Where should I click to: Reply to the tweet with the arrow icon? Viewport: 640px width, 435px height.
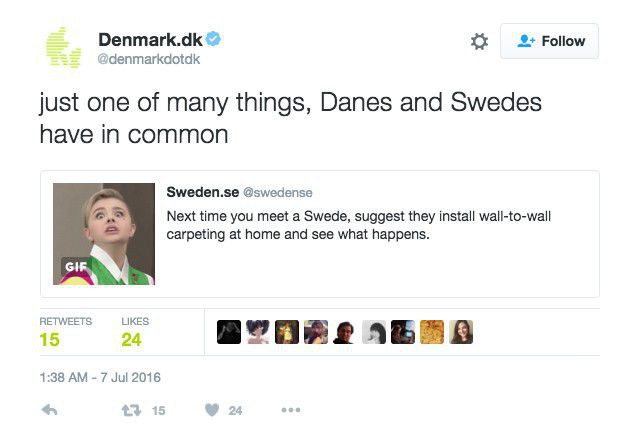tap(51, 410)
